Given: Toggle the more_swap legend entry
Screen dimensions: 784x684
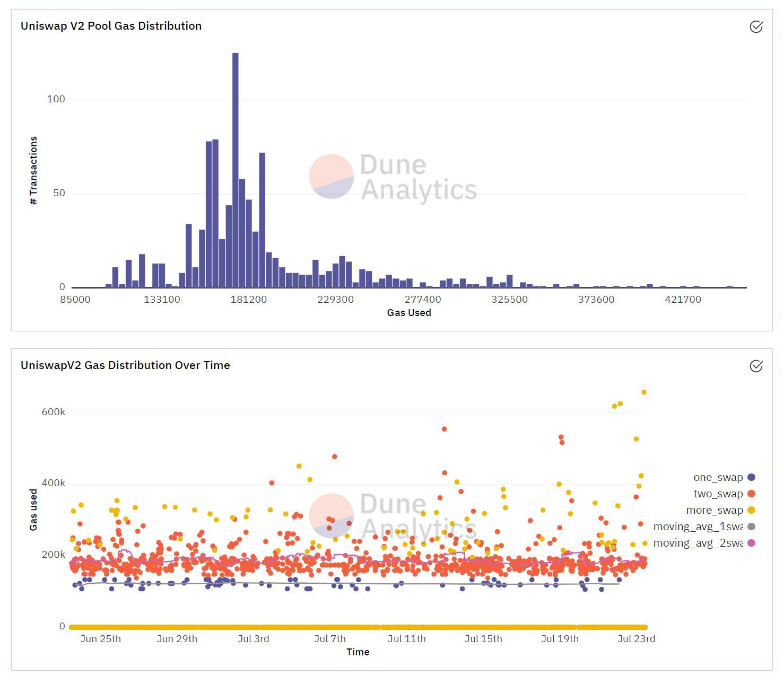Looking at the screenshot, I should (x=720, y=510).
